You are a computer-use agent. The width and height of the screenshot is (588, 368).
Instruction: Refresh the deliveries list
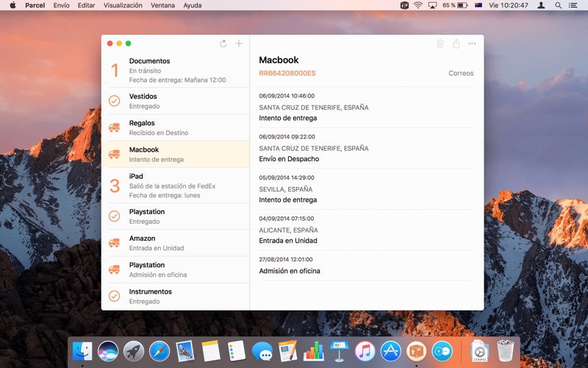[x=223, y=43]
